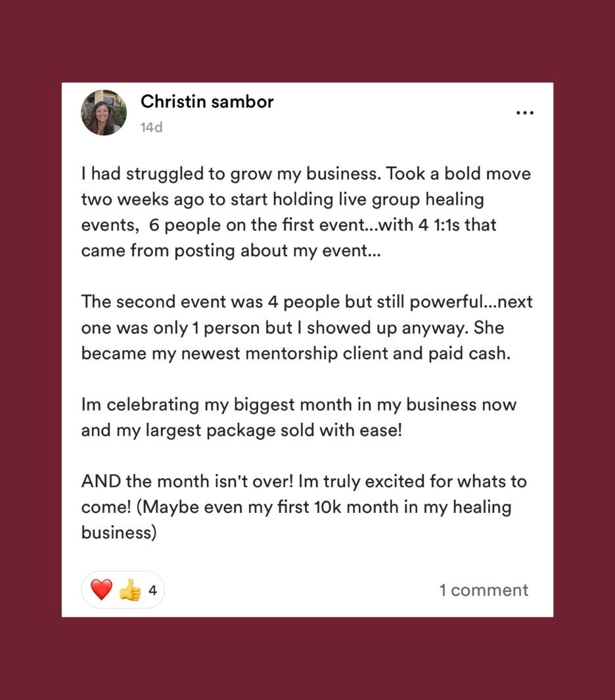Open the three-dot post options menu
The width and height of the screenshot is (615, 700).
tap(525, 113)
